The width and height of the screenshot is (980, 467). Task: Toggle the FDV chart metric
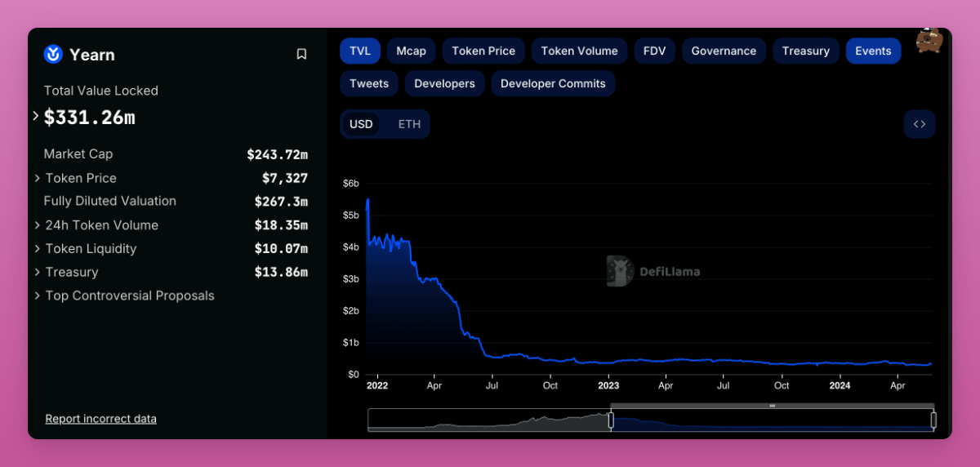pos(654,51)
